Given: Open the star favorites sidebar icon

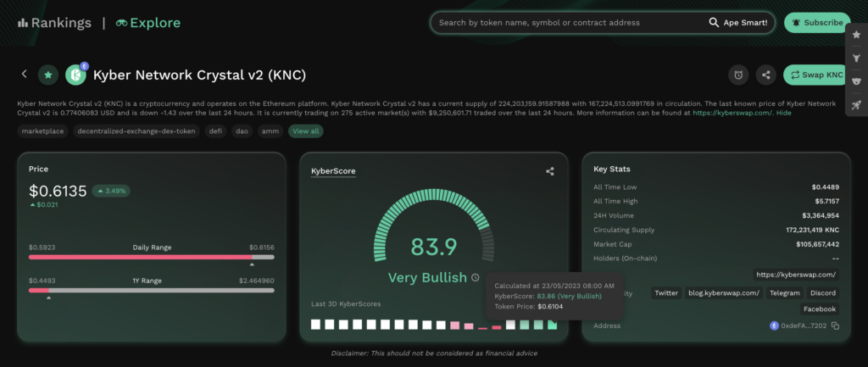Looking at the screenshot, I should click(x=856, y=34).
